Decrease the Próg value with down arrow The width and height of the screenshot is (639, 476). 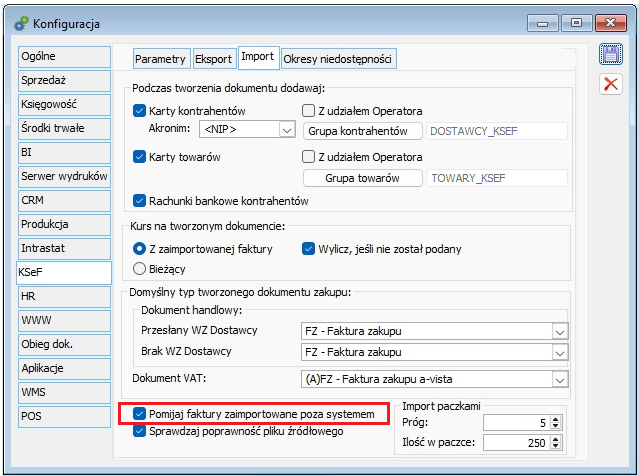click(555, 427)
